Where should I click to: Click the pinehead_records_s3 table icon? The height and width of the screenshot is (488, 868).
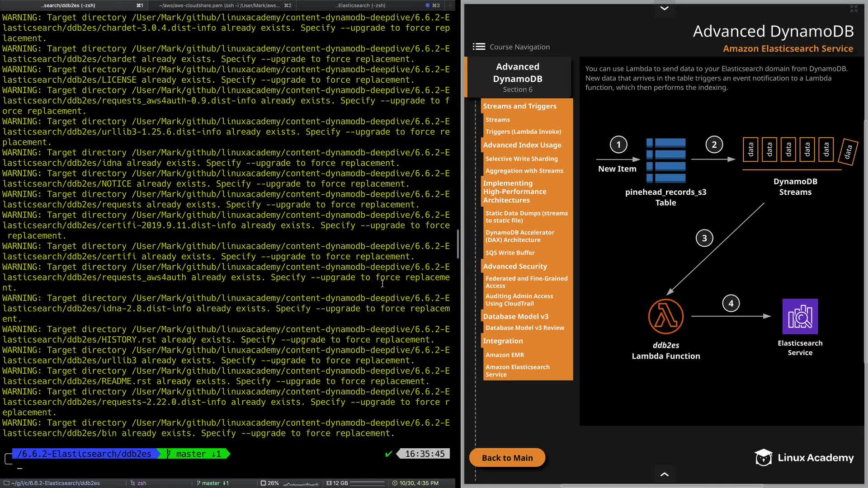point(666,160)
